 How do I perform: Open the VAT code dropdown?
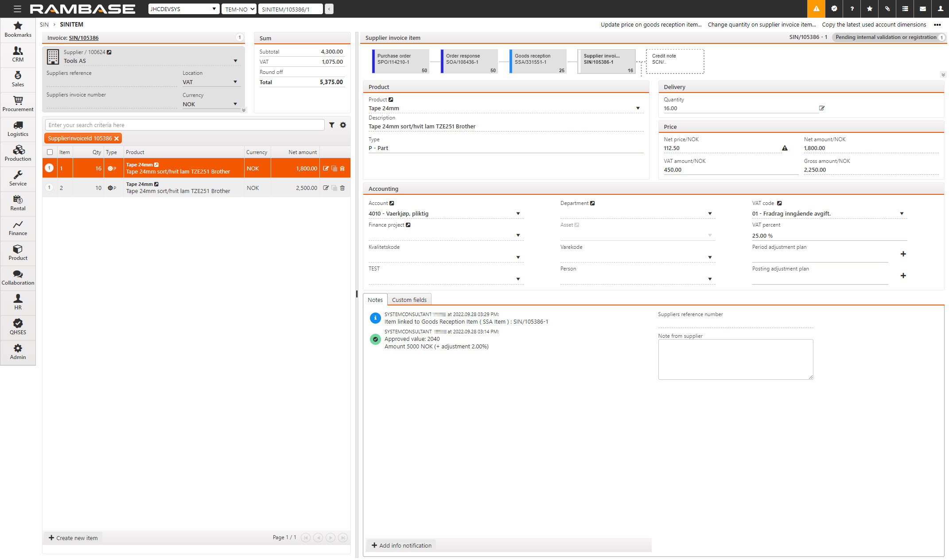point(902,214)
